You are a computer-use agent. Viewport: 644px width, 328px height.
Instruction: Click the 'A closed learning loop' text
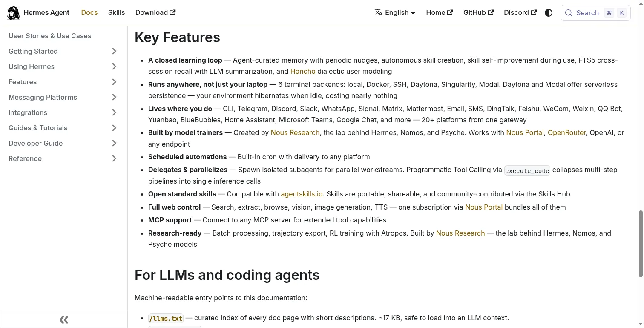[x=185, y=60]
